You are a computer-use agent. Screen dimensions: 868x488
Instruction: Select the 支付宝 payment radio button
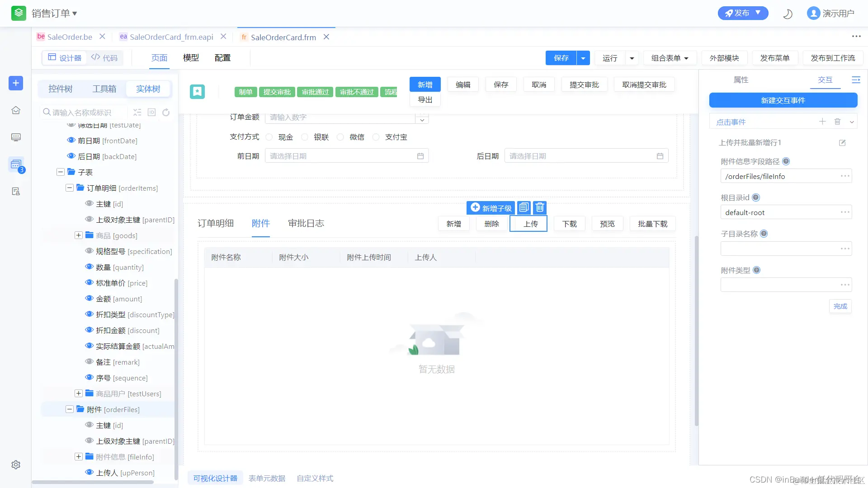click(376, 137)
